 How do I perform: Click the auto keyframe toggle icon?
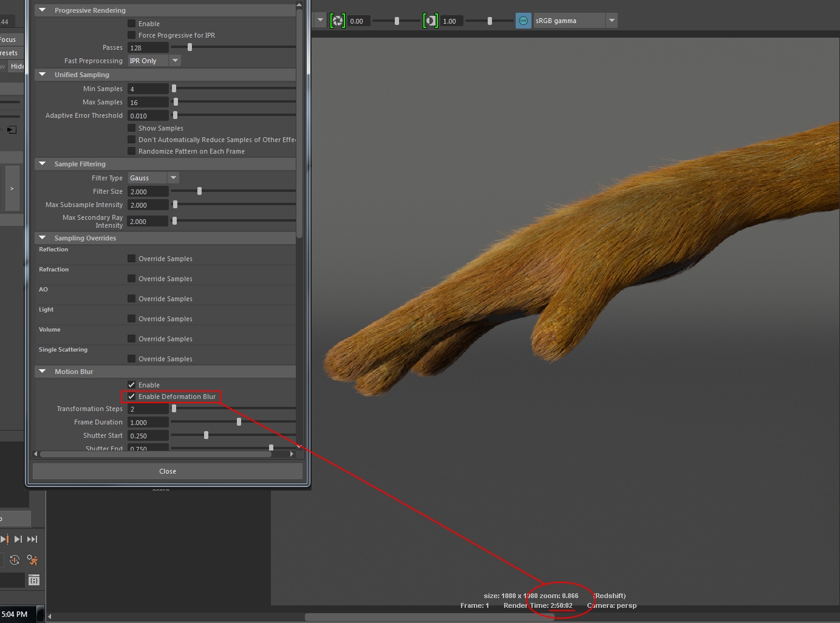[15, 560]
